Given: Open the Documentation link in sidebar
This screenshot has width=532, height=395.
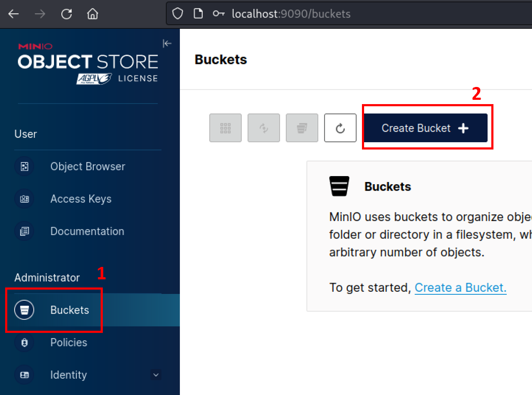Looking at the screenshot, I should click(x=88, y=231).
